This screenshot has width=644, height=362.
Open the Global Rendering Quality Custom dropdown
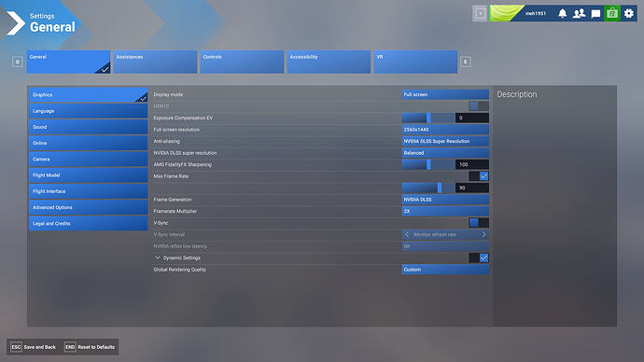click(445, 270)
